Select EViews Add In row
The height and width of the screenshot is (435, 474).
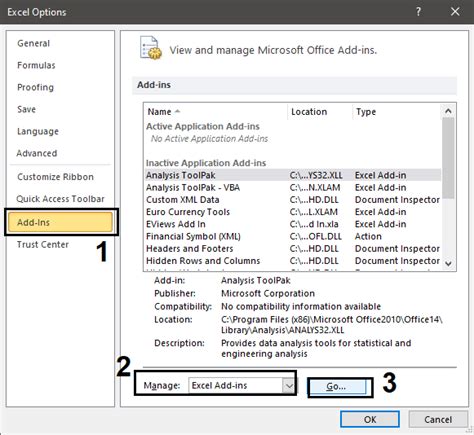point(293,224)
